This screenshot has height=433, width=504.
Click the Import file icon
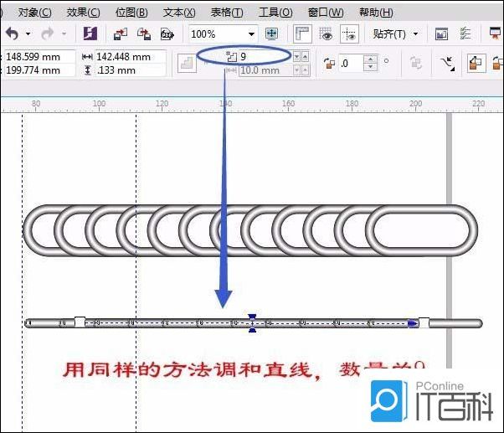click(121, 34)
